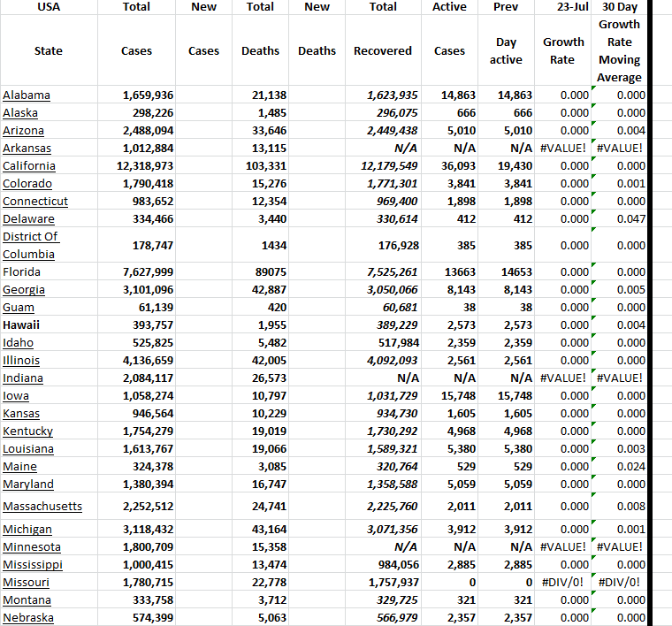This screenshot has height=626, width=672.
Task: Click the 23-Jul column header cell
Action: coord(563,7)
